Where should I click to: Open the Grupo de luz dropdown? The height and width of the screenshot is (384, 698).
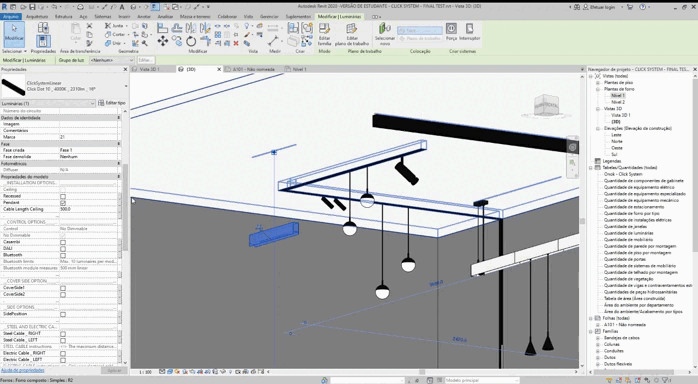(x=111, y=60)
